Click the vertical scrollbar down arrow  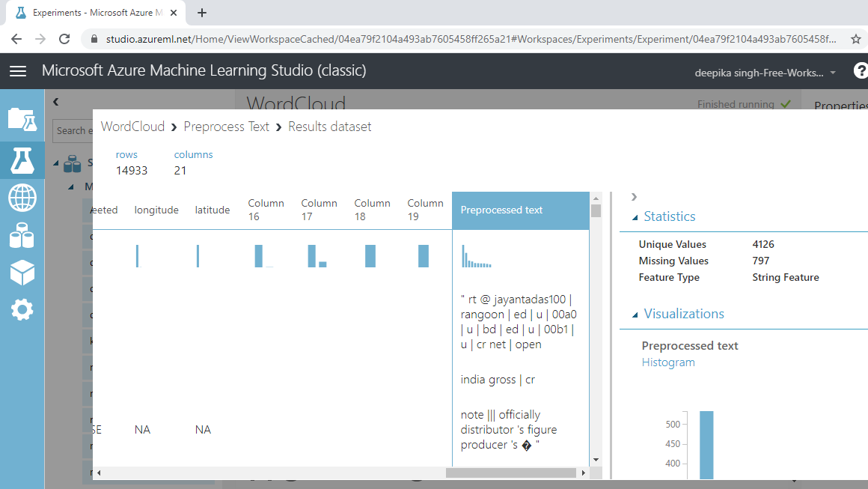tap(596, 460)
